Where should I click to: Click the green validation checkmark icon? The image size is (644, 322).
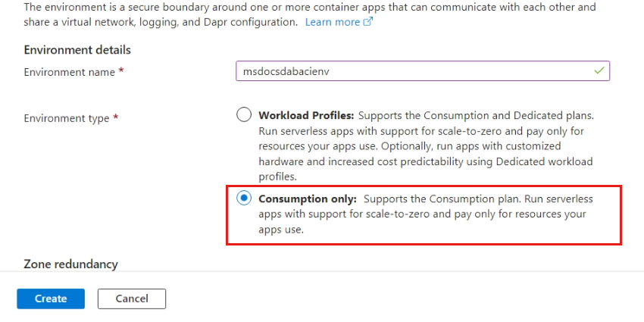599,70
